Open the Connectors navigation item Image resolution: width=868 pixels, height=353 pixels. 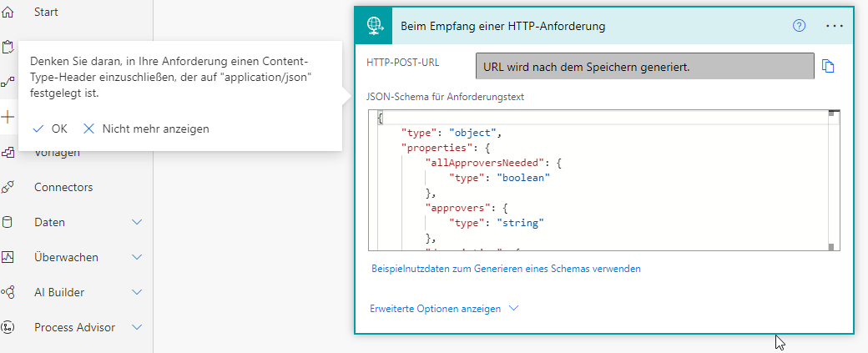click(63, 187)
